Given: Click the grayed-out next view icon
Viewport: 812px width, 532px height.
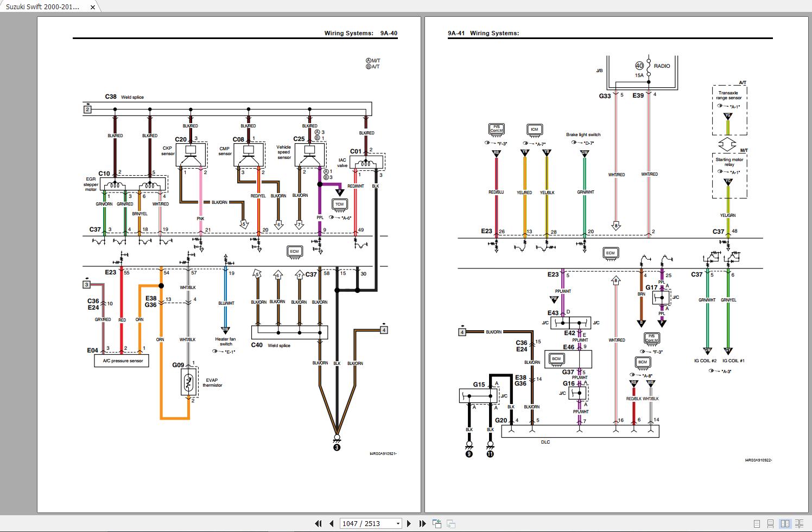Looking at the screenshot, I should [451, 523].
